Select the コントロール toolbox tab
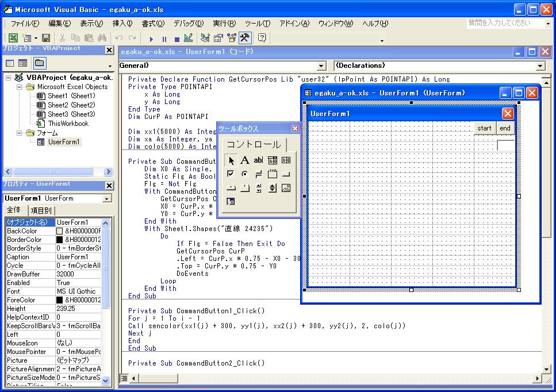Image resolution: width=556 pixels, height=392 pixels. click(254, 144)
